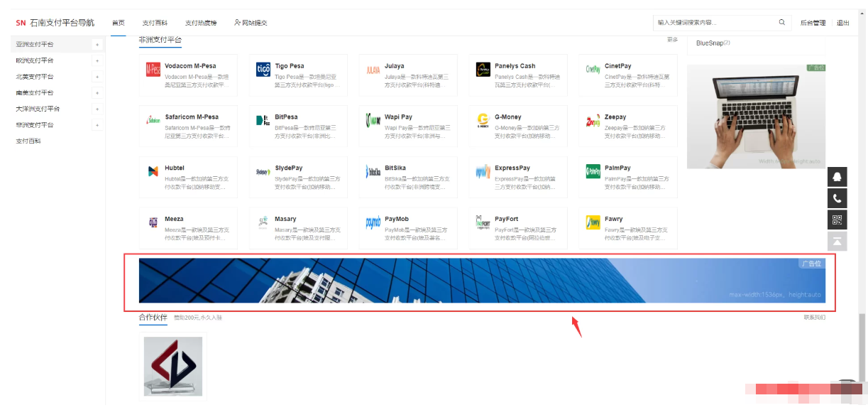The height and width of the screenshot is (410, 868).
Task: Select the PalmPay logo icon
Action: pyautogui.click(x=593, y=171)
